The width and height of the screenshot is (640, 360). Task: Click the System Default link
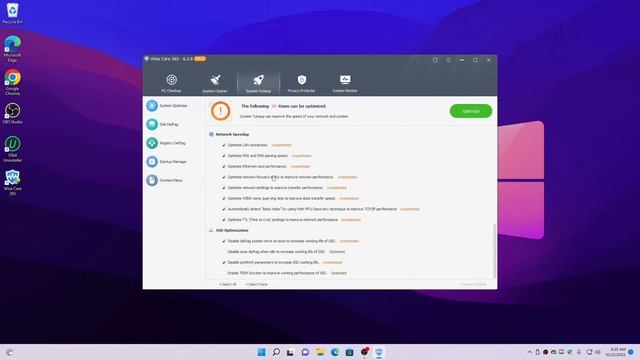pos(472,284)
